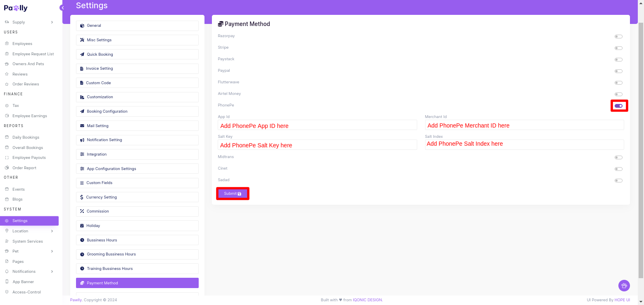Enable the Sadad toggle
The image size is (644, 305).
click(618, 181)
